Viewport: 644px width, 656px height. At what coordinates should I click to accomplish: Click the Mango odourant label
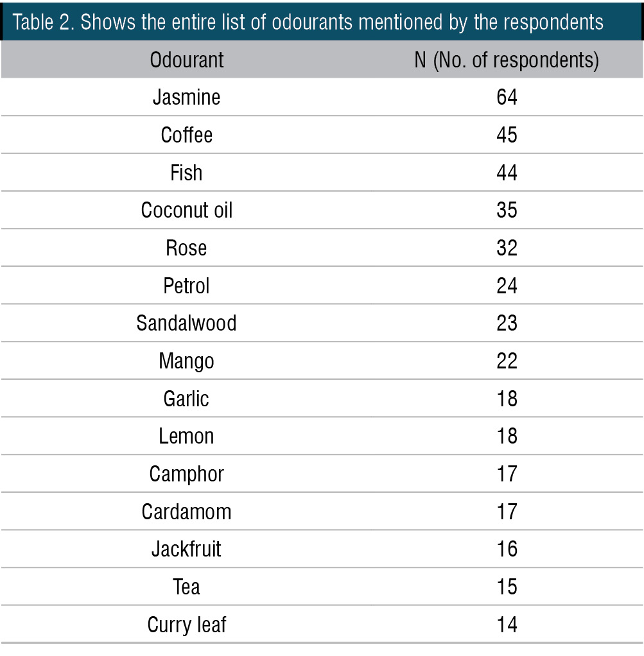coord(186,361)
